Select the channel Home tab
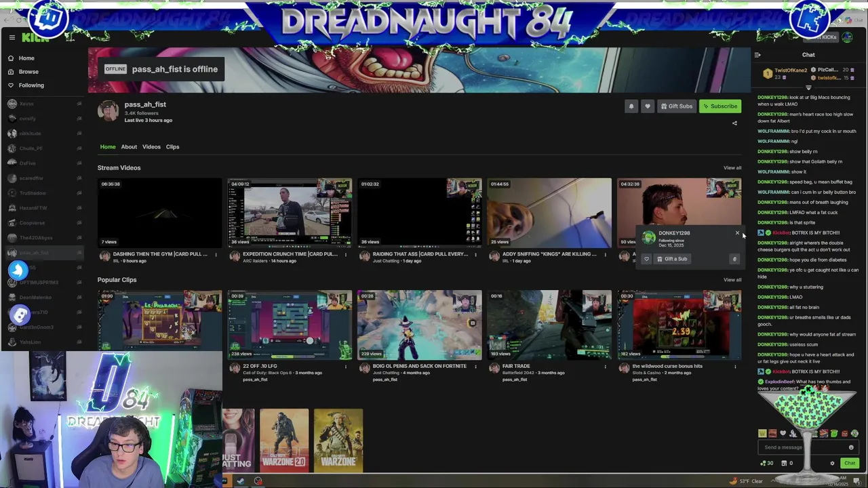The width and height of the screenshot is (868, 488). coord(108,147)
